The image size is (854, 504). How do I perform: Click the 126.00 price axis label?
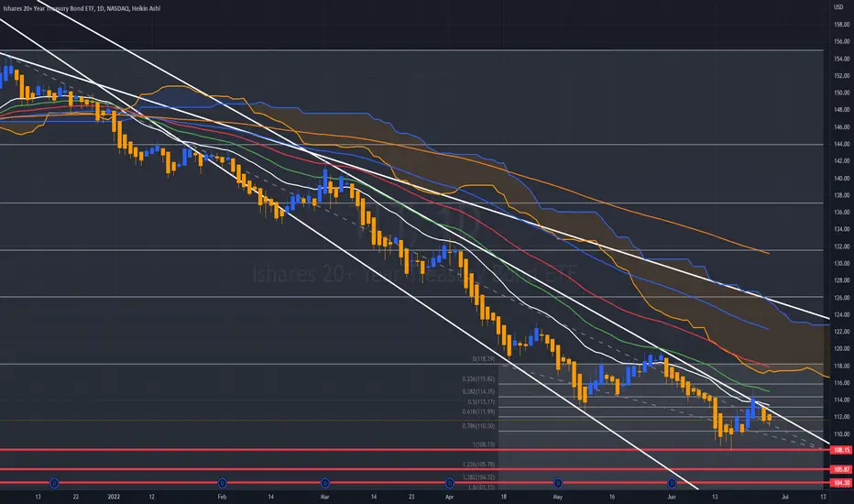click(841, 298)
